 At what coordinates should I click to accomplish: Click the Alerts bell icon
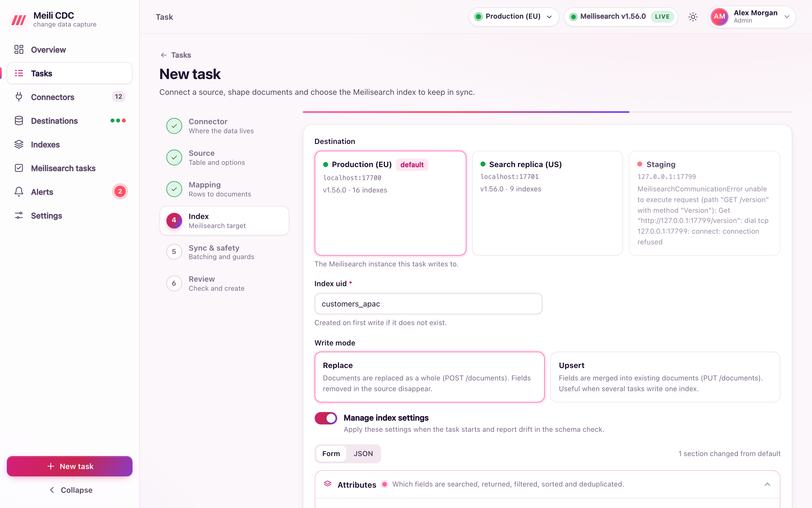(x=19, y=192)
